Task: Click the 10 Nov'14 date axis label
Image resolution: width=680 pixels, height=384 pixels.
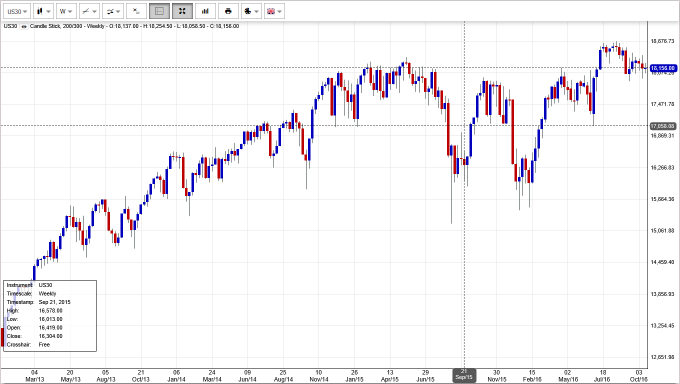Action: pos(319,376)
